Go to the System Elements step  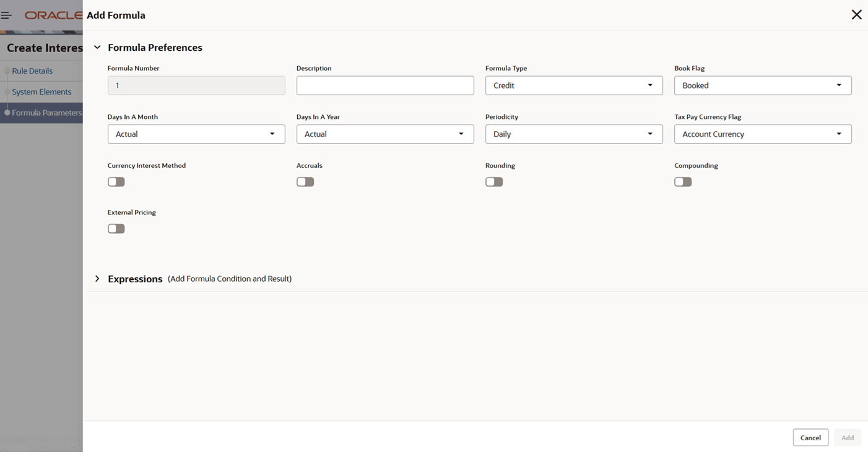point(41,92)
